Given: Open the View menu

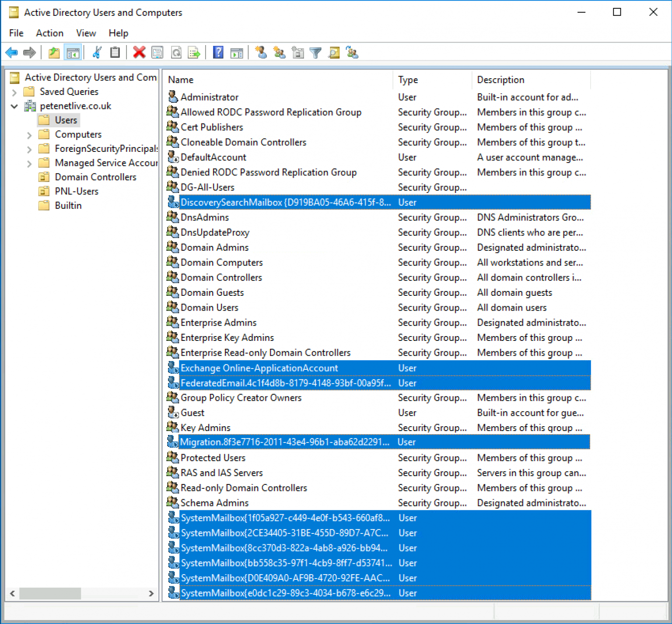Looking at the screenshot, I should pos(86,33).
